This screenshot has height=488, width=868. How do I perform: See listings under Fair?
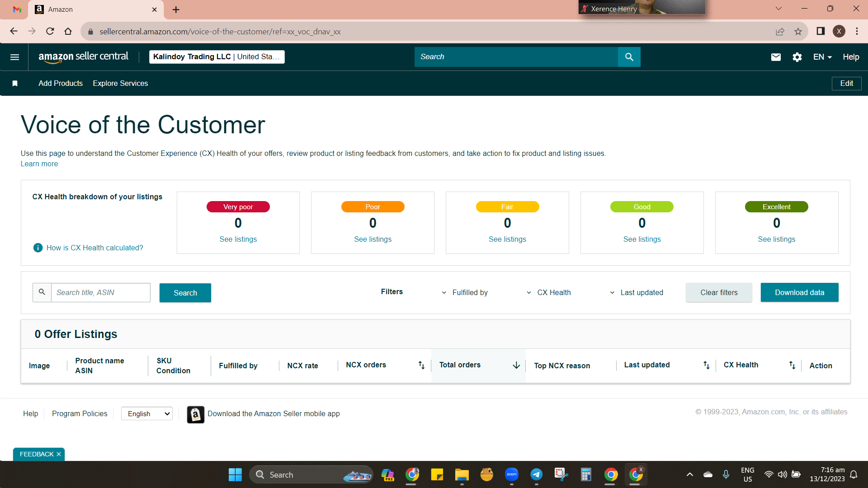[x=507, y=239]
